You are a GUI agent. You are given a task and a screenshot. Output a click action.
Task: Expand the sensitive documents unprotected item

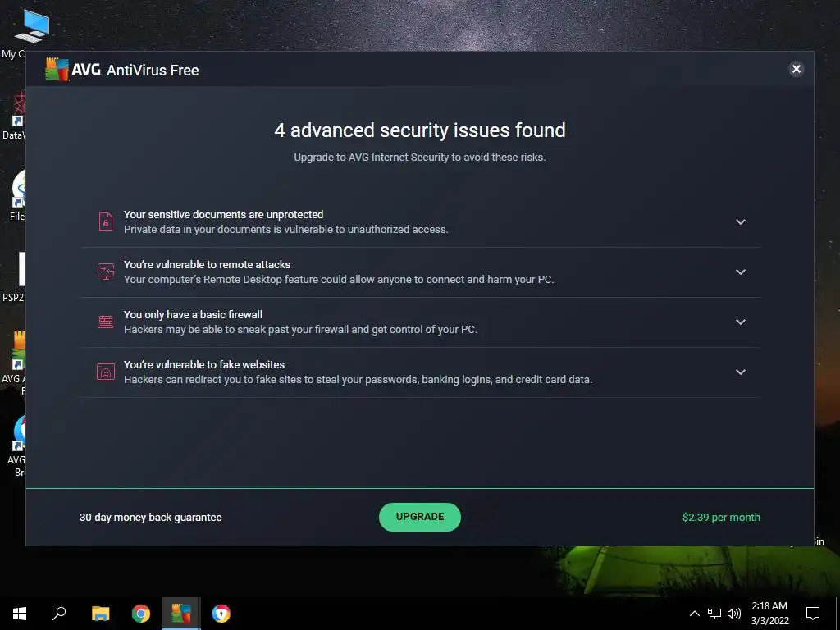[741, 221]
